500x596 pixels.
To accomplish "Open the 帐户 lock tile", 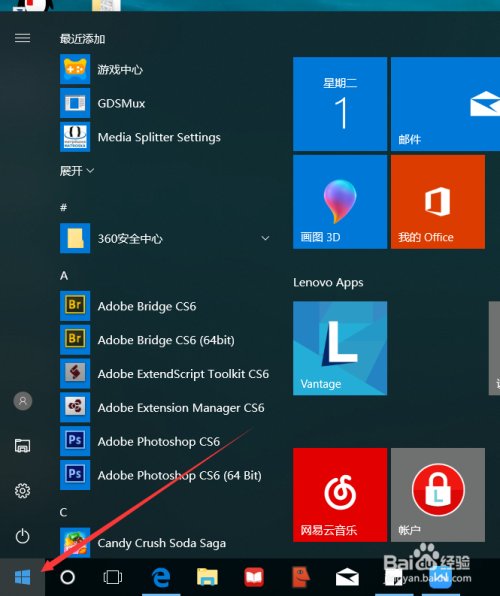I will 438,495.
